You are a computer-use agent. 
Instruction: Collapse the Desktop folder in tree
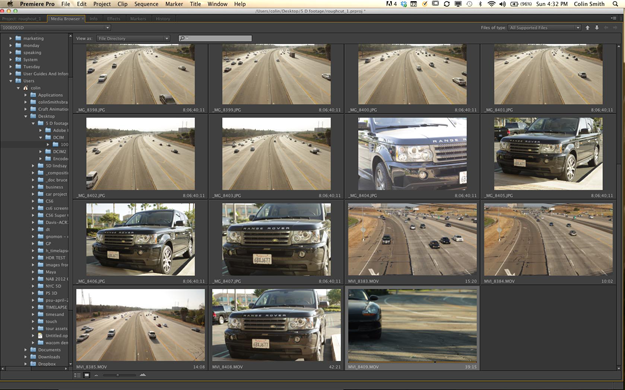click(x=26, y=116)
